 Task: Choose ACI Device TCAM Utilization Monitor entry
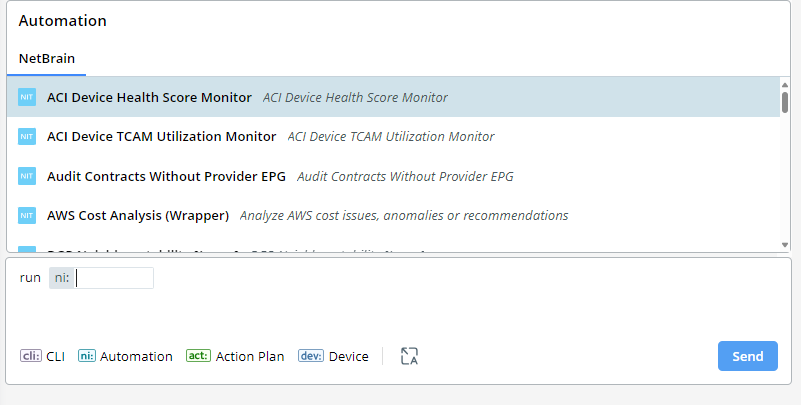point(161,137)
